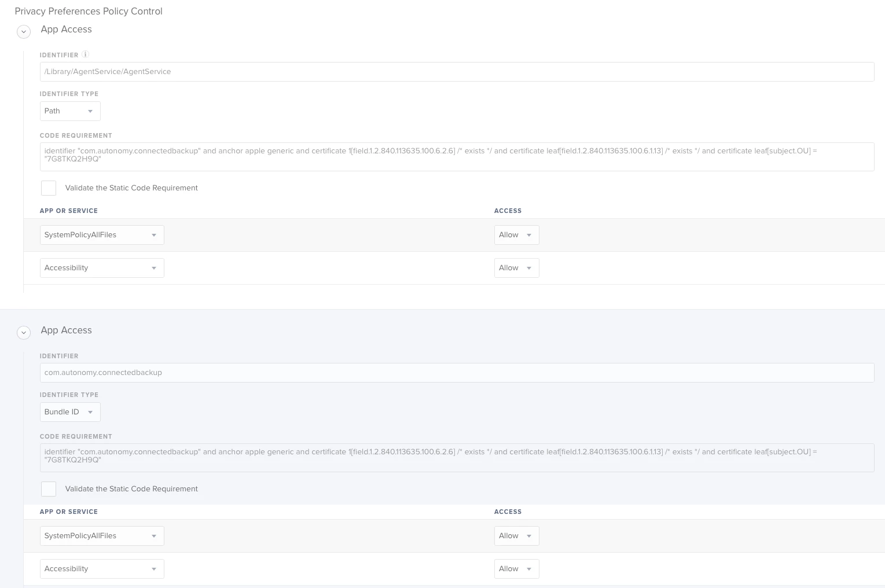The height and width of the screenshot is (588, 885).
Task: Collapse the App Access section containing the /Library/AgentService path
Action: (24, 31)
